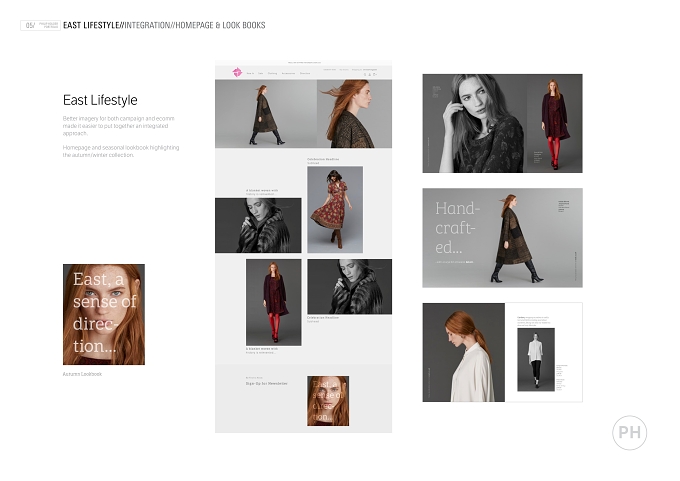
Task: Open the purple coat with red tights image
Action: click(274, 302)
